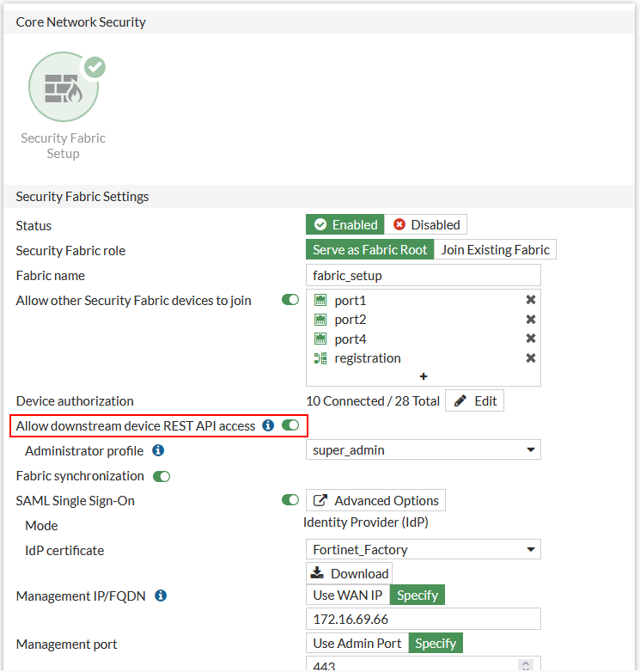Image resolution: width=640 pixels, height=672 pixels.
Task: Expand the Fortinet_Factory certificate dropdown
Action: [424, 550]
